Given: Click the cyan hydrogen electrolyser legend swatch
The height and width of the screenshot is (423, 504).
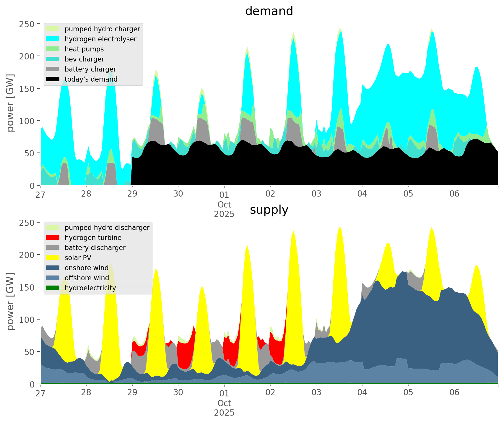Looking at the screenshot, I should 53,39.
